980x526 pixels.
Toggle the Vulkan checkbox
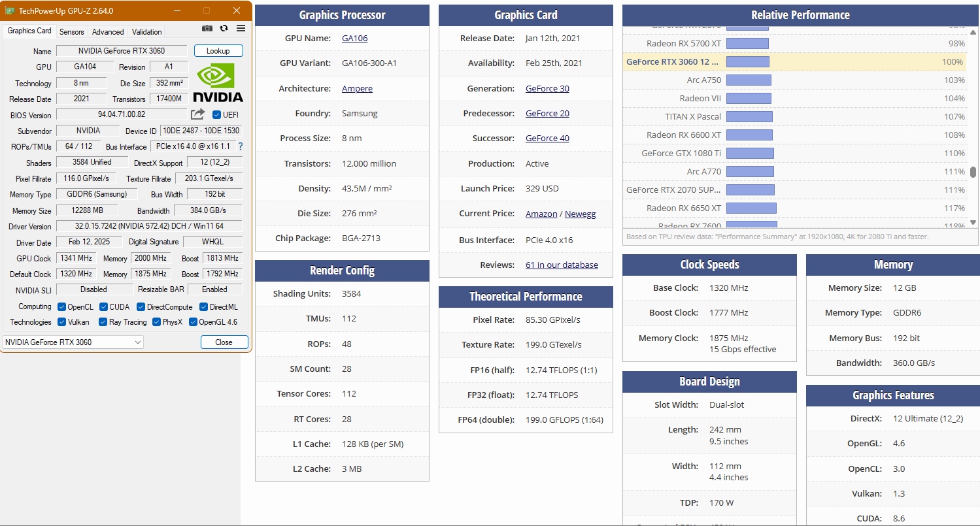(61, 322)
